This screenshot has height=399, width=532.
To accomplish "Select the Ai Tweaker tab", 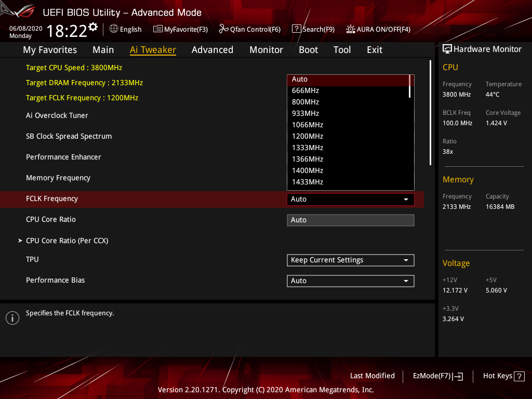I will (153, 50).
